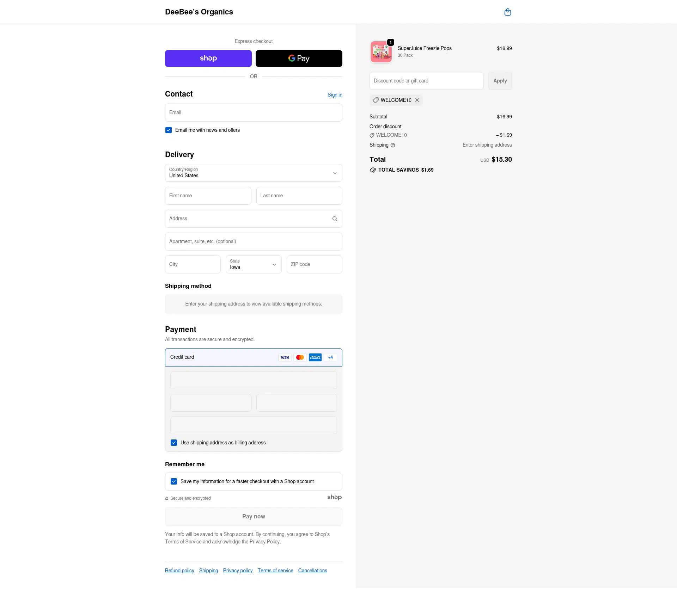677x616 pixels.
Task: Click the Visa card logo
Action: [x=285, y=357]
